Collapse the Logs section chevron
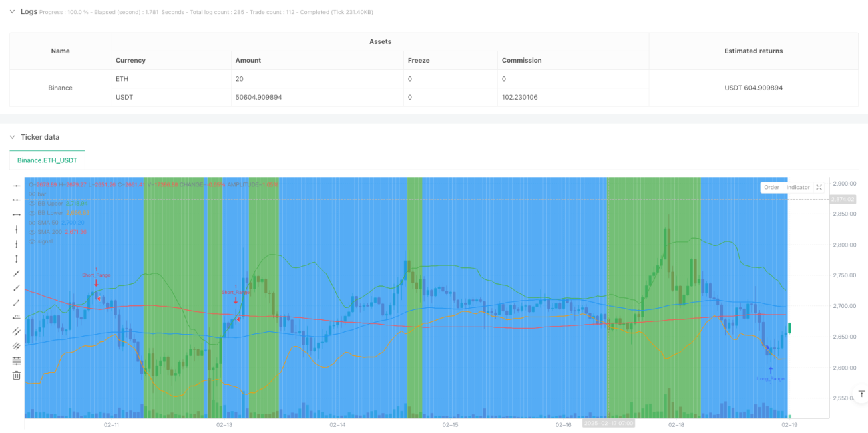 click(12, 11)
